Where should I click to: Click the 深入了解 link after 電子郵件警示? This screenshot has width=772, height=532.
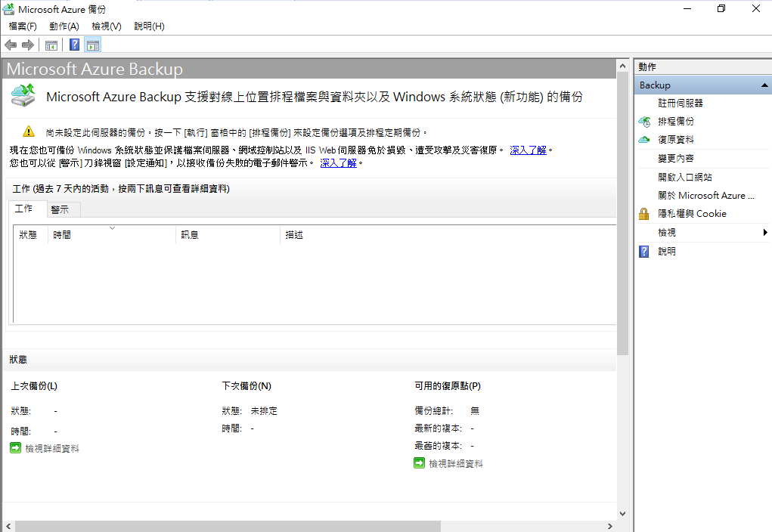pyautogui.click(x=338, y=163)
